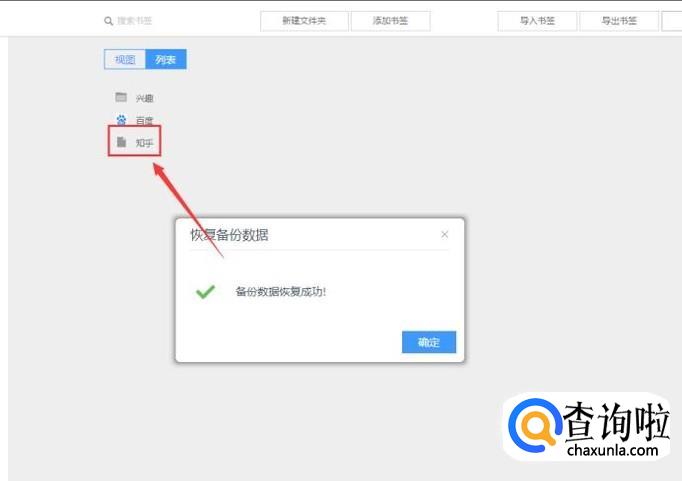Click the 添加书签 button
The height and width of the screenshot is (481, 682).
pyautogui.click(x=391, y=21)
